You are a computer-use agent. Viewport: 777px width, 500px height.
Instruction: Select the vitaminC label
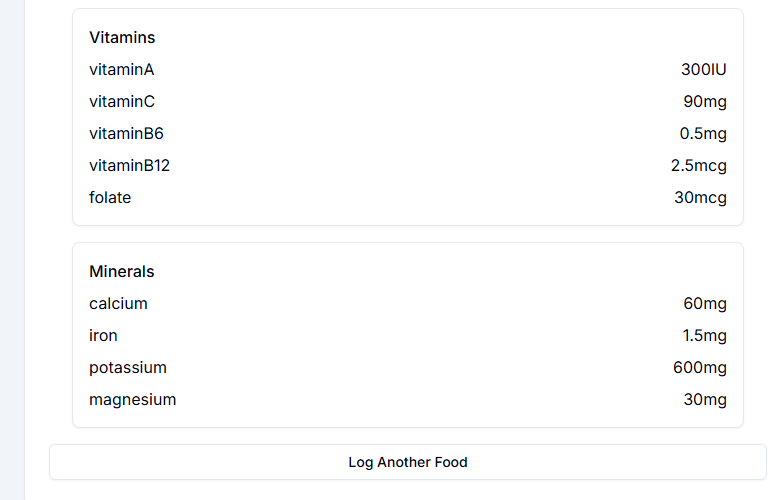coord(122,102)
